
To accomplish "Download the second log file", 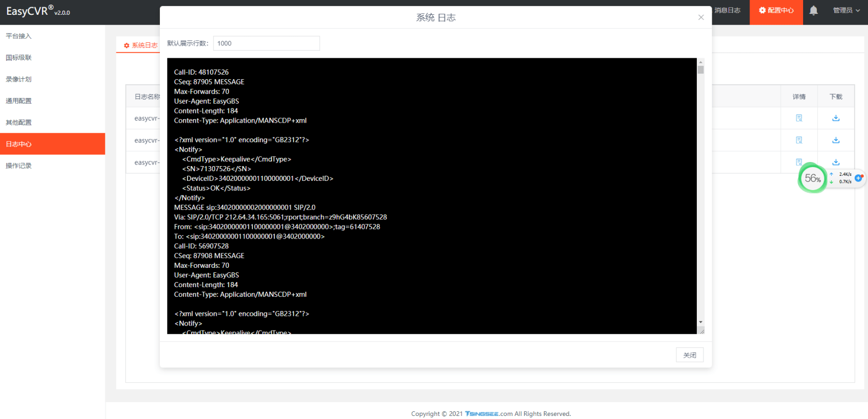I will [x=836, y=140].
